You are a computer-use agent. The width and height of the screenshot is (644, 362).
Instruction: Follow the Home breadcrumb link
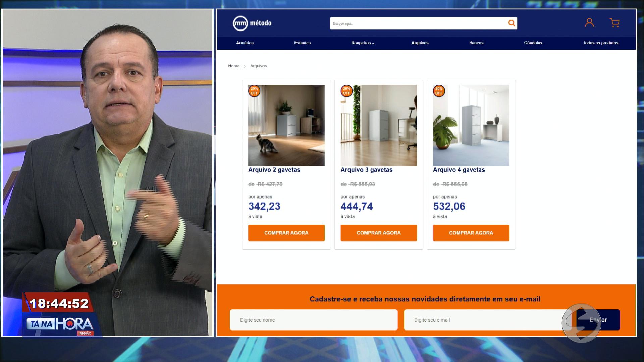[234, 66]
